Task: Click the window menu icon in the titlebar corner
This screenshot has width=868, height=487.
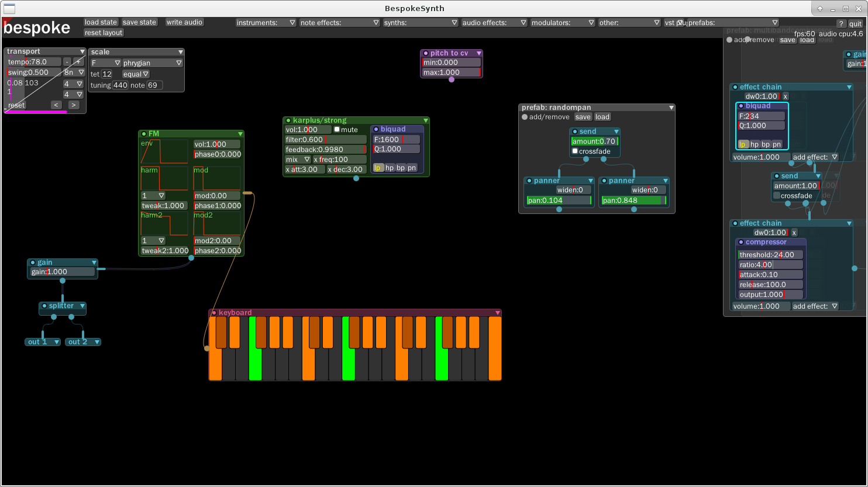Action: [8, 8]
